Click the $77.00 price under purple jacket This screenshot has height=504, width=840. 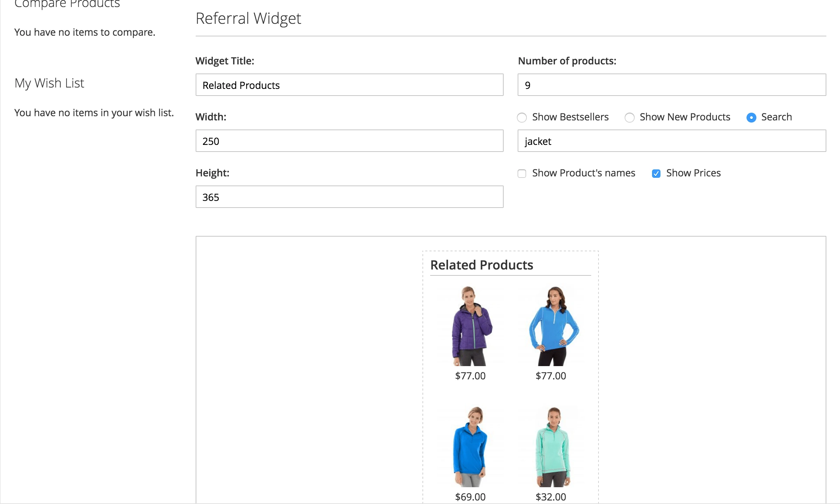coord(470,376)
